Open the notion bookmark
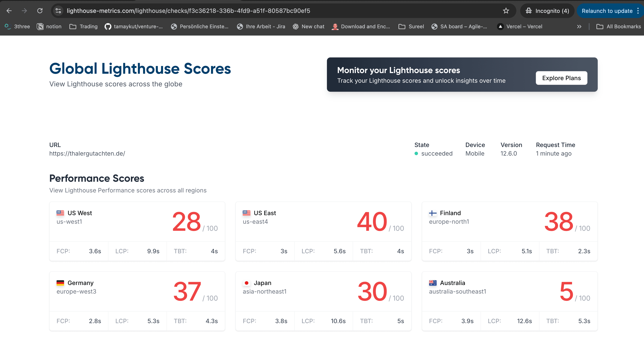Viewport: 644px width, 348px height. (x=49, y=26)
